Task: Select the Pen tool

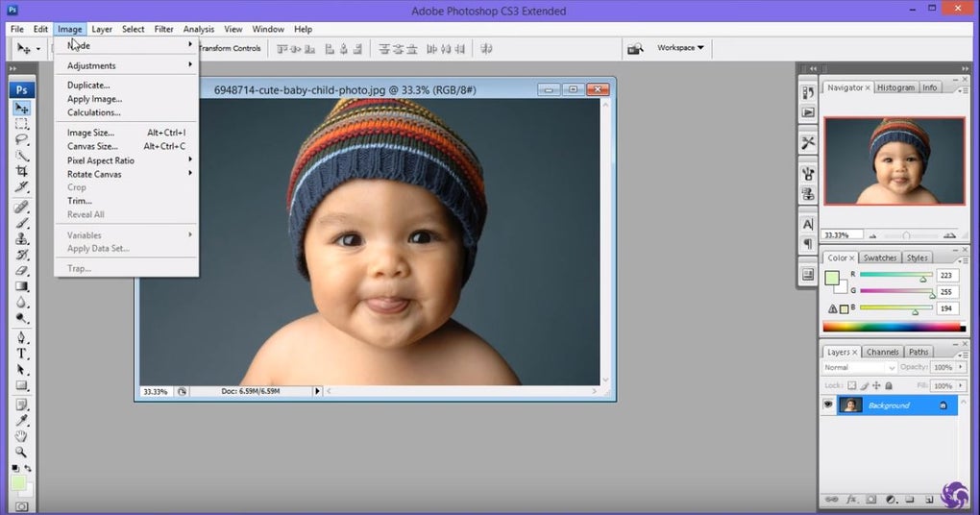Action: [x=21, y=337]
